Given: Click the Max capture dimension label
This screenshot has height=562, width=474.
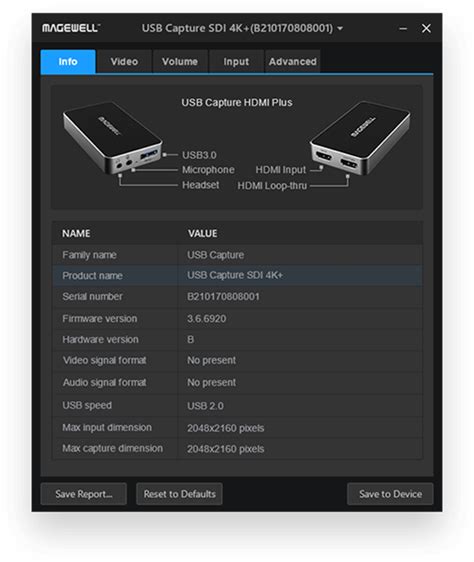Looking at the screenshot, I should 112,448.
